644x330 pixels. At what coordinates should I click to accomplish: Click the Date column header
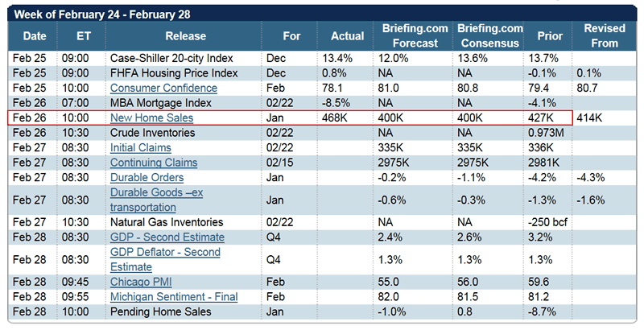[x=35, y=36]
